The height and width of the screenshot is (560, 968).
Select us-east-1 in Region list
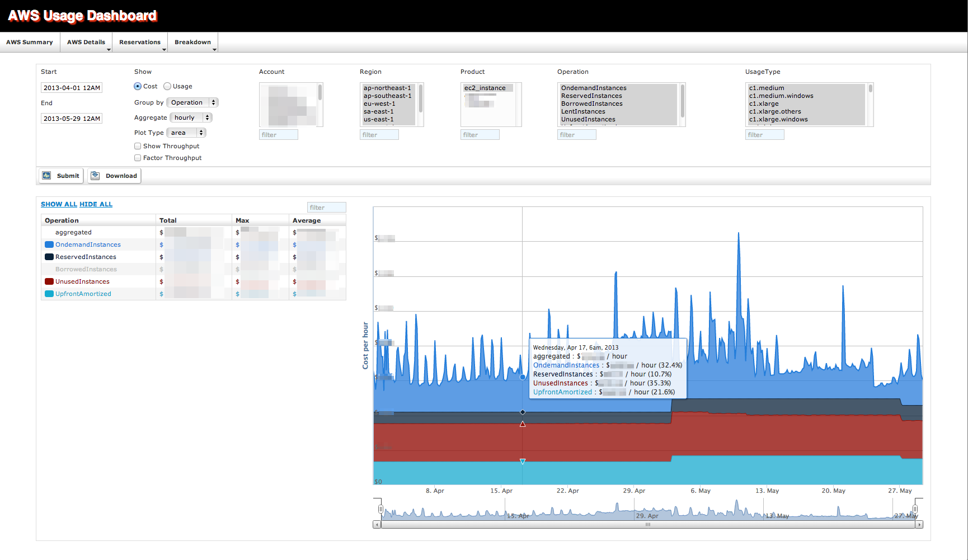pyautogui.click(x=389, y=119)
